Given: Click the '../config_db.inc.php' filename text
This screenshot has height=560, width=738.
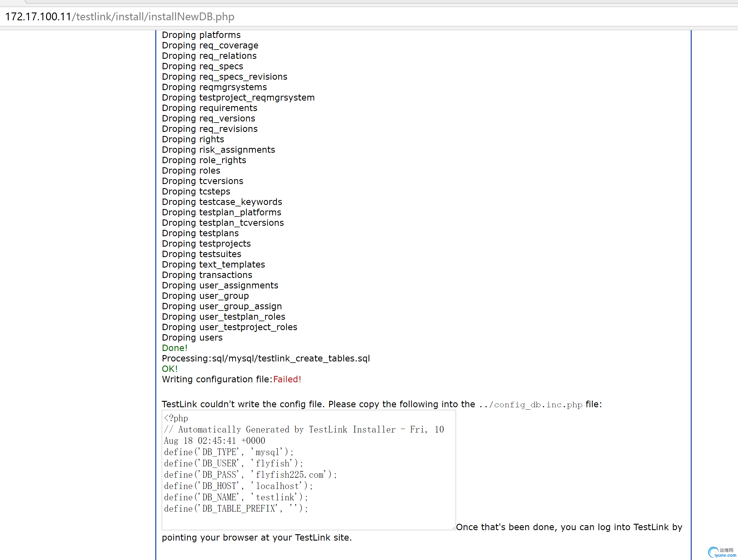Looking at the screenshot, I should [531, 405].
